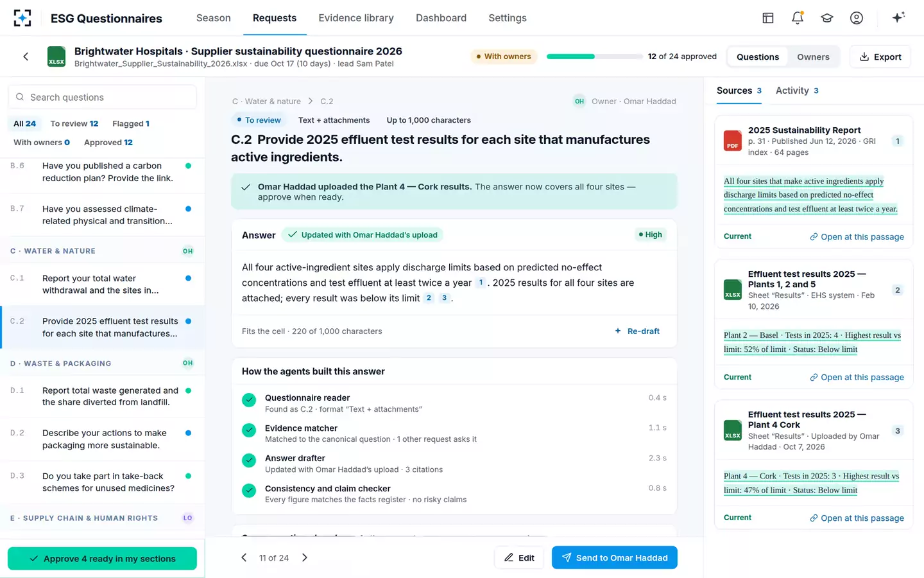
Task: Filter questions by All 24
Action: pos(25,123)
